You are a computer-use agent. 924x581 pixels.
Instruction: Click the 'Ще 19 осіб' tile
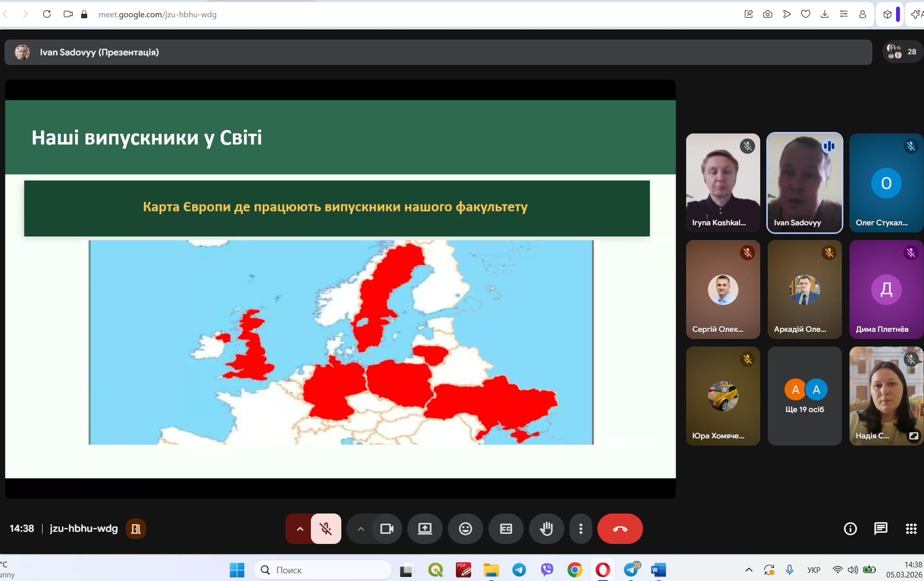[804, 396]
